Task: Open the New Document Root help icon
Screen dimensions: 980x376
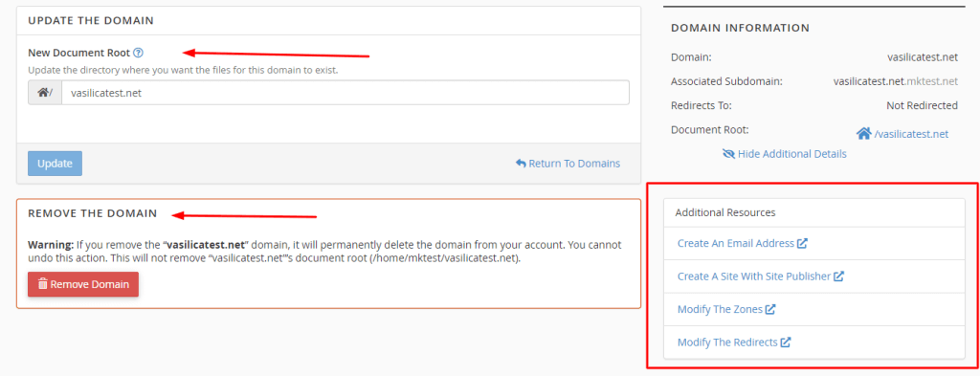Action: [138, 53]
